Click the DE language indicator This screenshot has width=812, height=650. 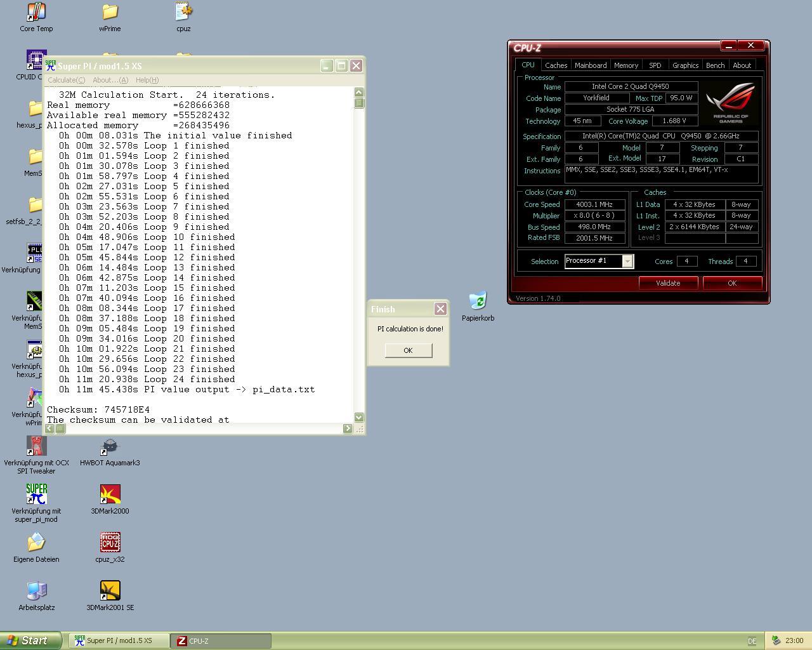pos(752,641)
